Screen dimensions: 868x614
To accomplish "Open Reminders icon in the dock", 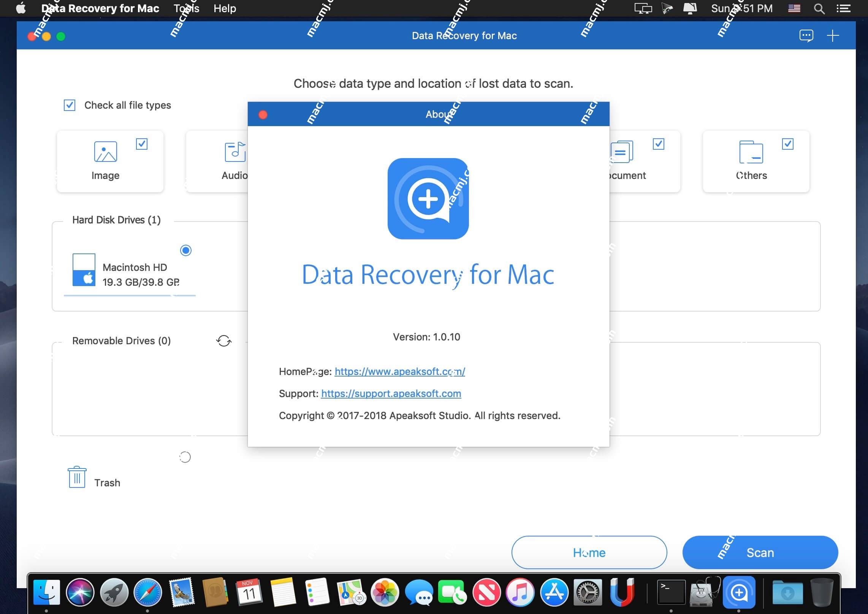I will 317,592.
